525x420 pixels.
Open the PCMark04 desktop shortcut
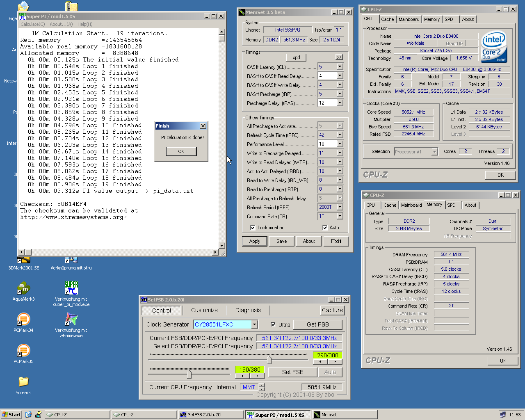click(x=23, y=320)
